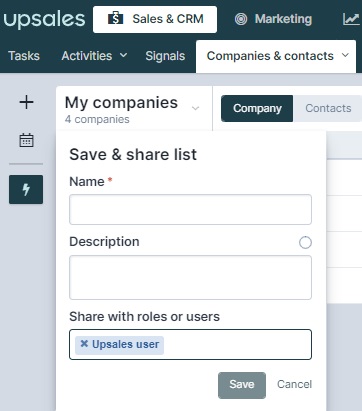This screenshot has height=411, width=362.
Task: Click into the Description text area
Action: (x=190, y=277)
